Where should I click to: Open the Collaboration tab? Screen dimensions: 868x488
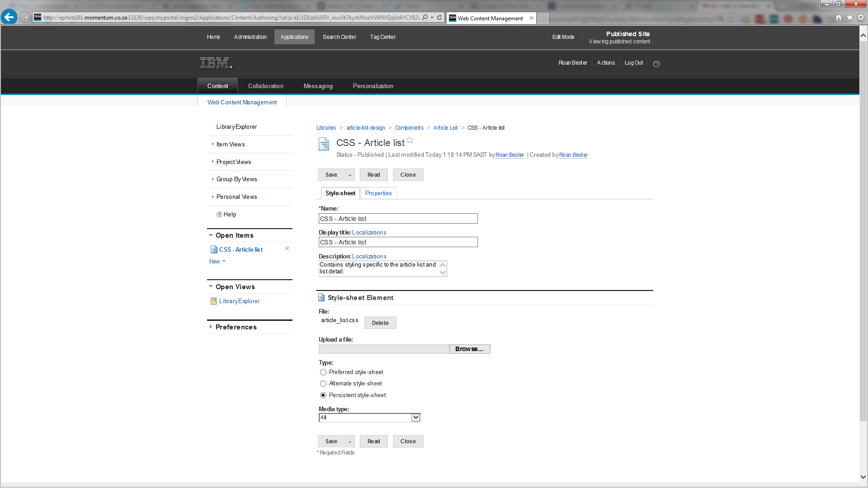[x=265, y=86]
